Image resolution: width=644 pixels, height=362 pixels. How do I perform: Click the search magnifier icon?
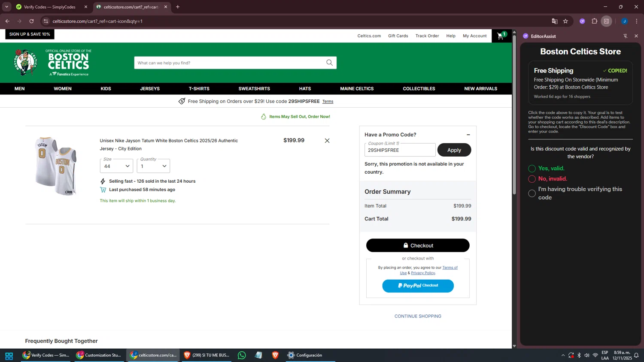329,63
